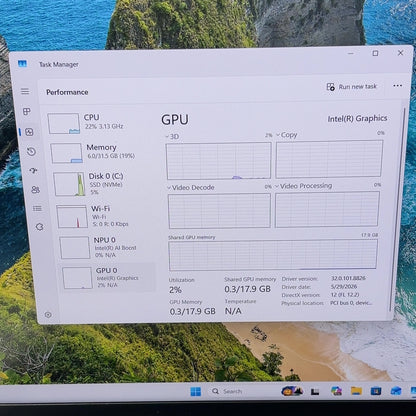
Task: Open the Copy engine dropdown
Action: click(x=287, y=135)
